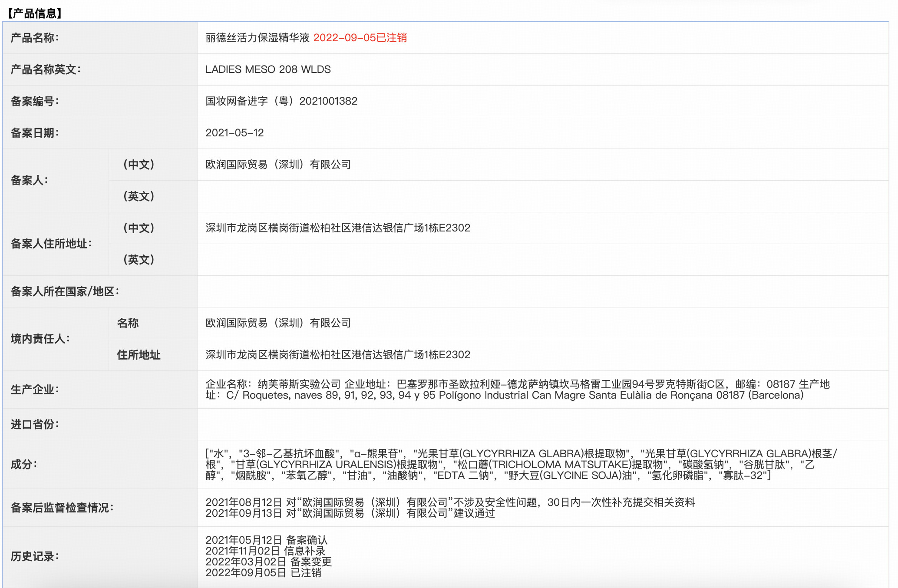Select the product name 丽德丝活力保湿精华液
This screenshot has width=898, height=588.
[258, 39]
